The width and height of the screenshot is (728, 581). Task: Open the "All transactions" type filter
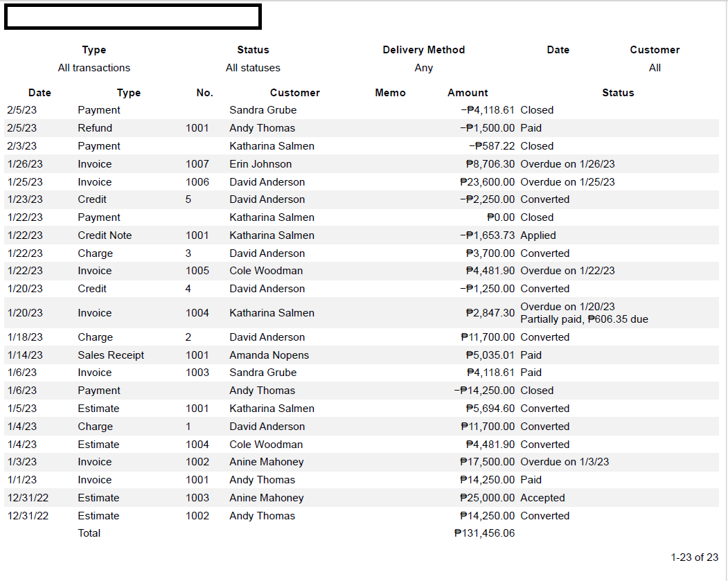[x=94, y=68]
